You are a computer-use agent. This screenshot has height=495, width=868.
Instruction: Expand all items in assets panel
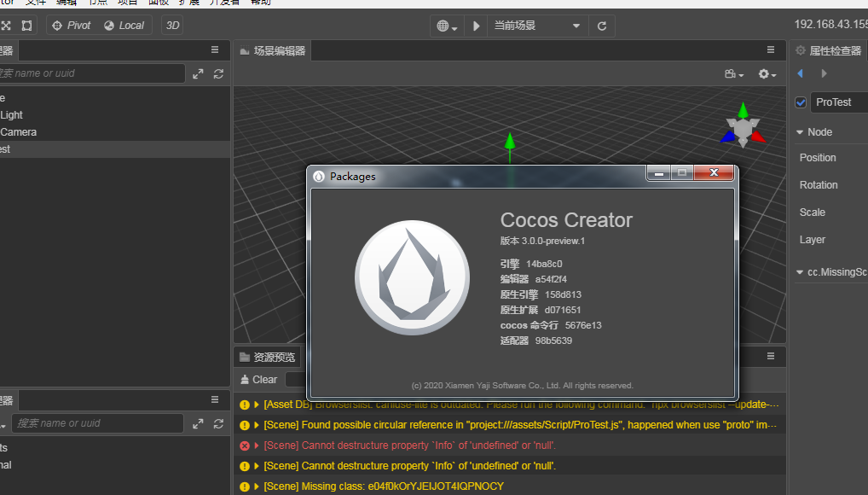point(198,423)
